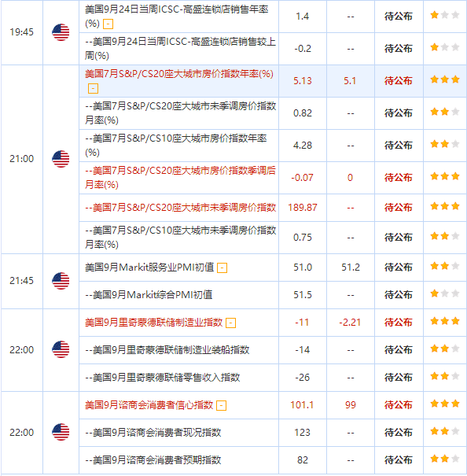Screen dimensions: 467x476
Task: Click star rating of Markit服务业PMI初值 row
Action: pyautogui.click(x=444, y=266)
